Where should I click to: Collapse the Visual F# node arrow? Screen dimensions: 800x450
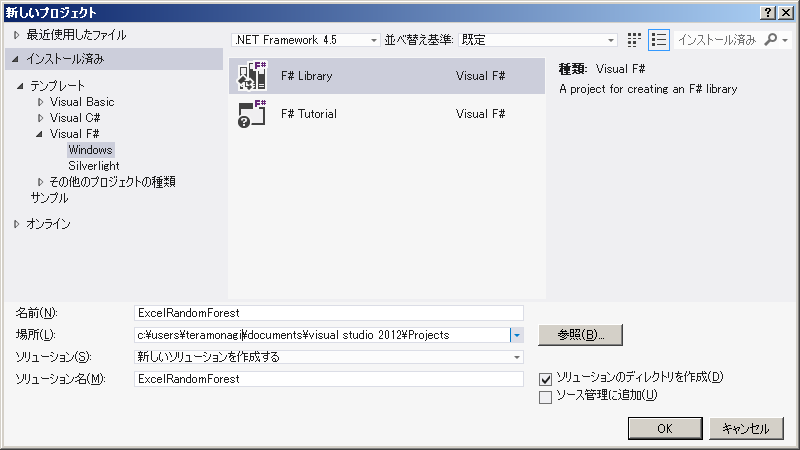coord(39,134)
